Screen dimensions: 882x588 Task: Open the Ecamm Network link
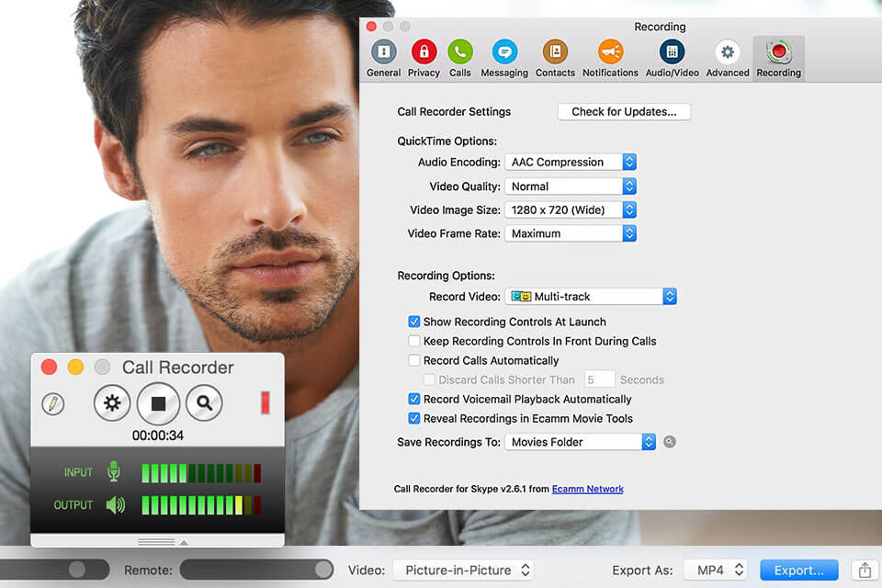pos(587,489)
